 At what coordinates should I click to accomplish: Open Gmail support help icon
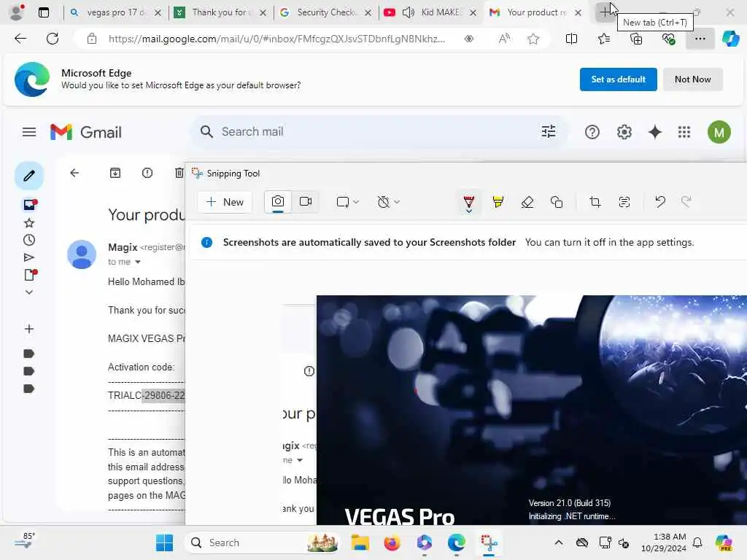pyautogui.click(x=592, y=132)
